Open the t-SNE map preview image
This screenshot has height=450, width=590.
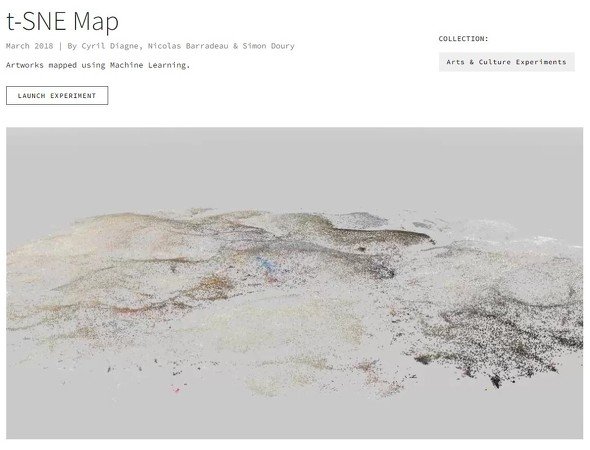coord(295,283)
